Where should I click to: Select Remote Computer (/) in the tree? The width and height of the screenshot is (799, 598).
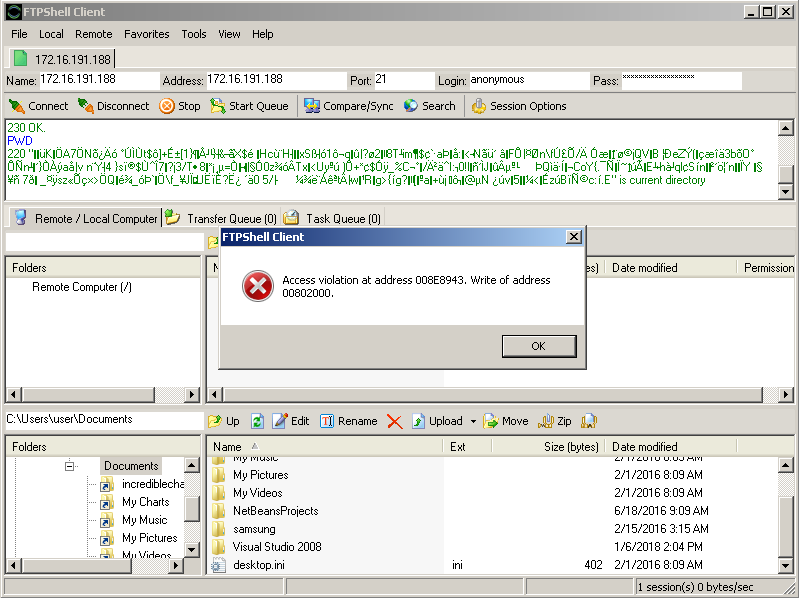coord(82,287)
